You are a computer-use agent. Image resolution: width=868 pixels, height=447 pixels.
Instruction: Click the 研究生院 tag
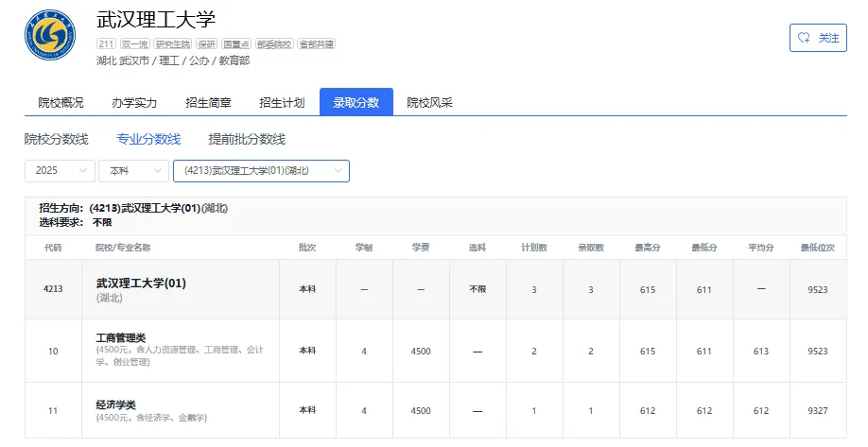pos(173,43)
